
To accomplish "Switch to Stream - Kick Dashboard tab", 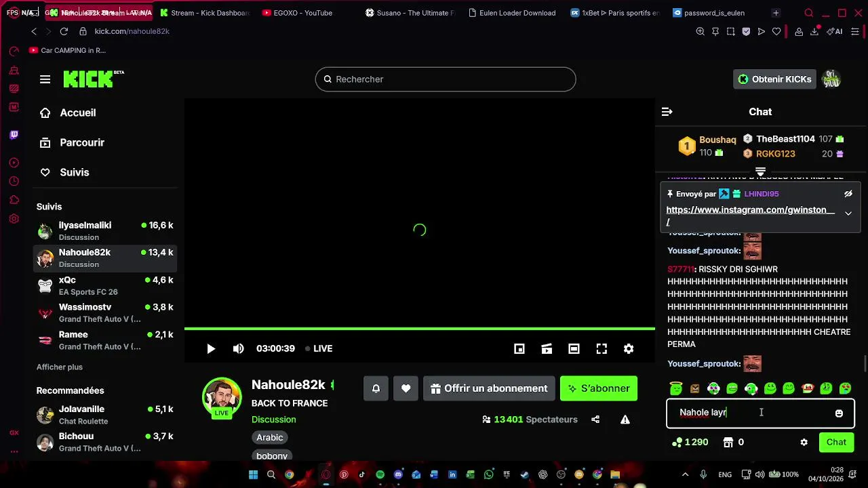I will pos(205,13).
